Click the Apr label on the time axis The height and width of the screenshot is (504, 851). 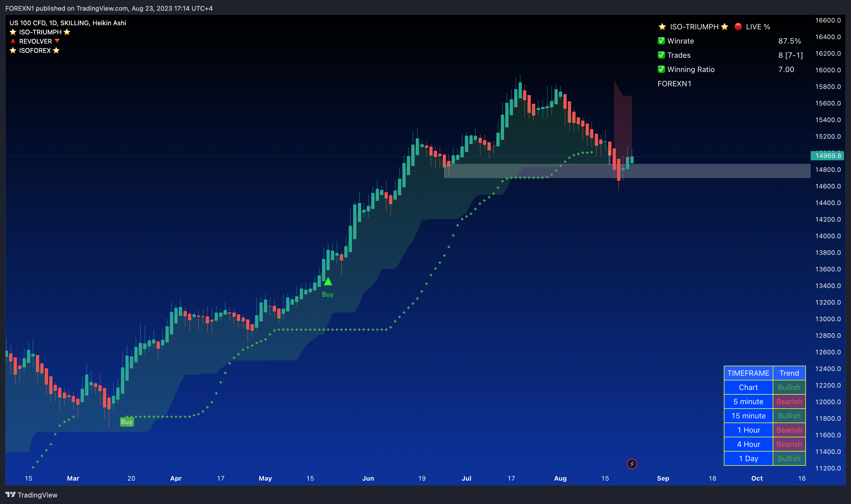coord(176,478)
